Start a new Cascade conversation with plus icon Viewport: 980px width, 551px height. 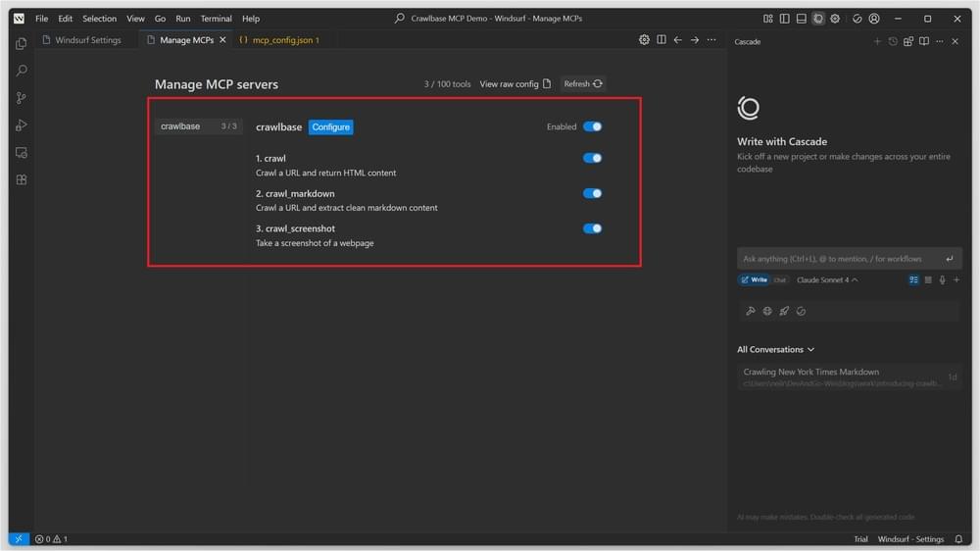click(877, 41)
